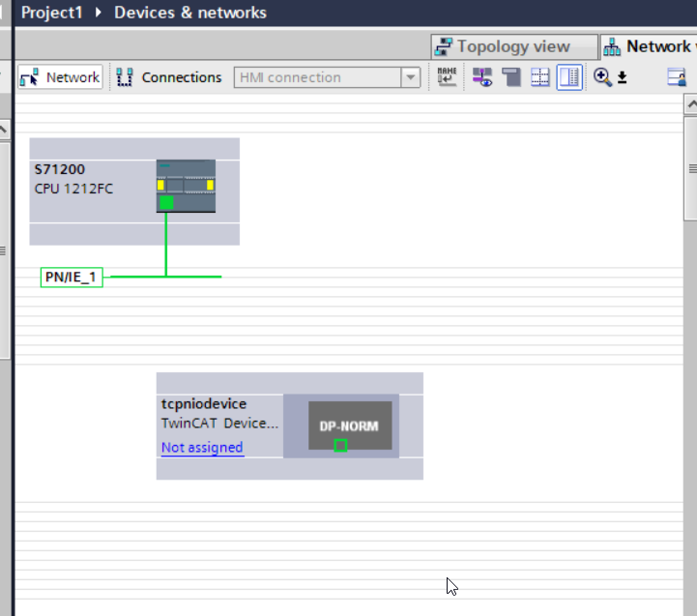Click the green PROFINET port on S71200

pos(166,202)
